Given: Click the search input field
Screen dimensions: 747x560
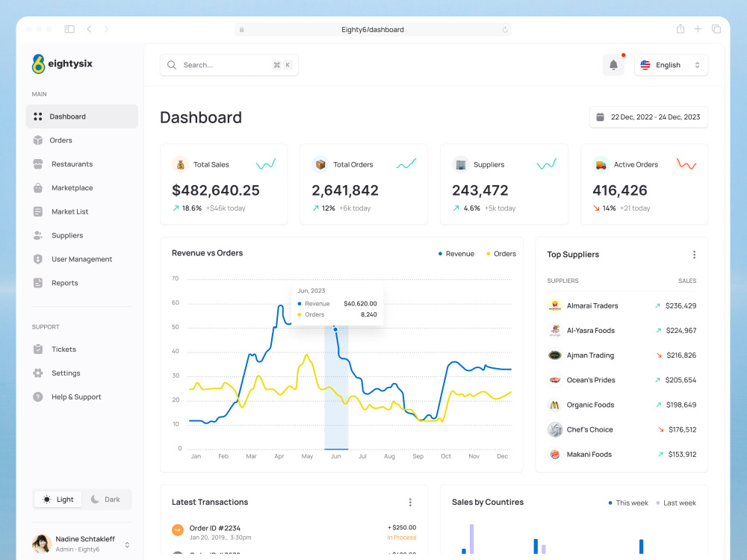Looking at the screenshot, I should coord(224,65).
